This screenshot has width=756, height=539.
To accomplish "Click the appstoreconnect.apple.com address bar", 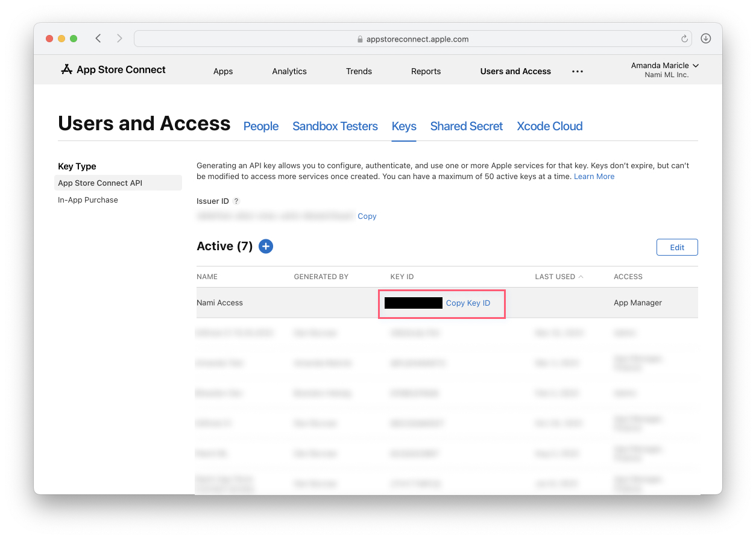I will click(413, 39).
